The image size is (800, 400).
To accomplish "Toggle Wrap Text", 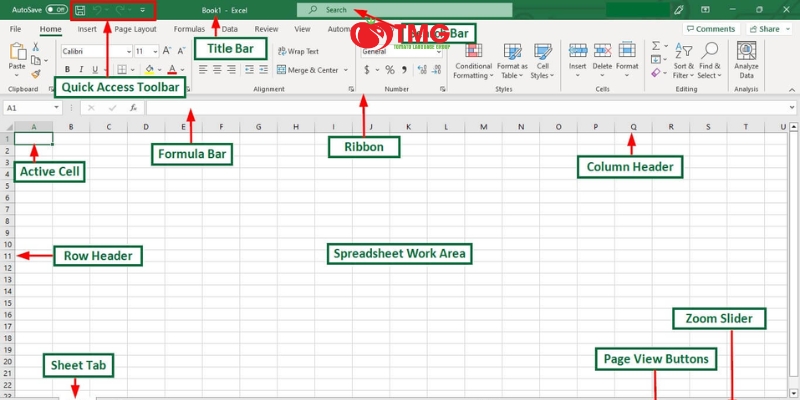I will click(x=298, y=51).
